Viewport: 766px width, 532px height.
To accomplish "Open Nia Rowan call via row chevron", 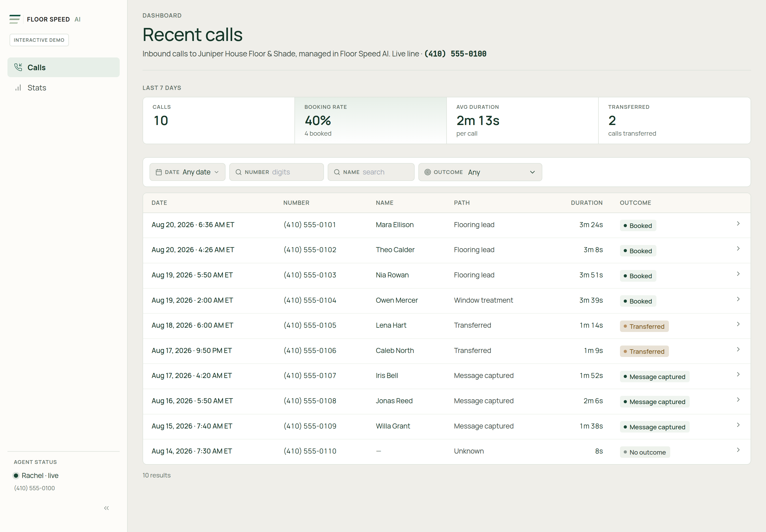I will (738, 274).
